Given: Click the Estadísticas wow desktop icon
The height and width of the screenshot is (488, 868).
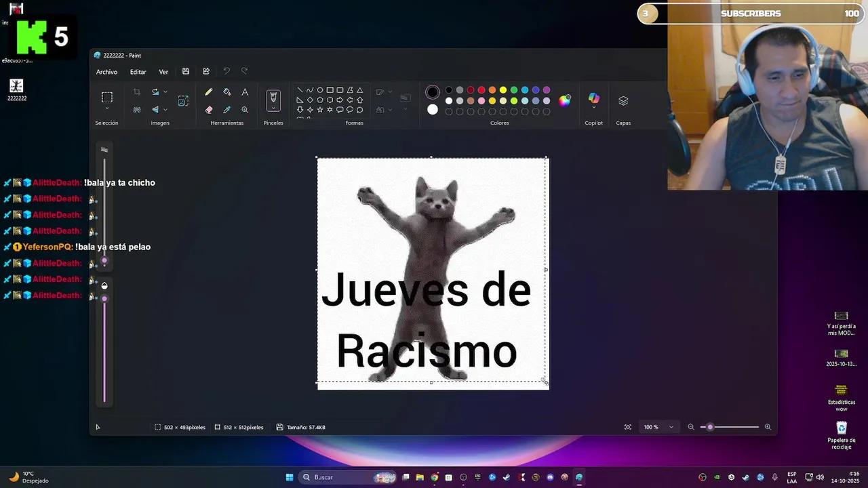Looking at the screenshot, I should 842,399.
